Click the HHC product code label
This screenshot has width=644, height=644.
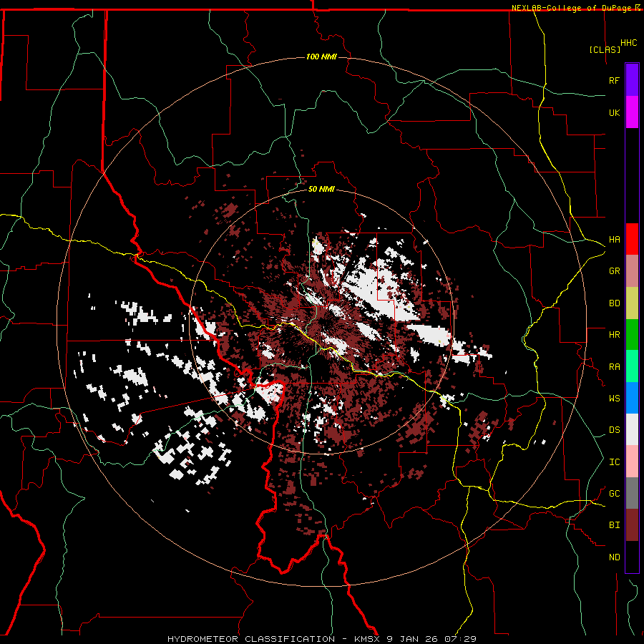pyautogui.click(x=629, y=43)
